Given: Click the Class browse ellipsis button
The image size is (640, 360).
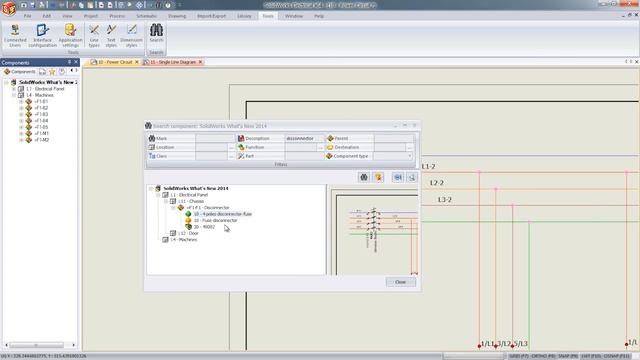Looking at the screenshot, I should 231,156.
